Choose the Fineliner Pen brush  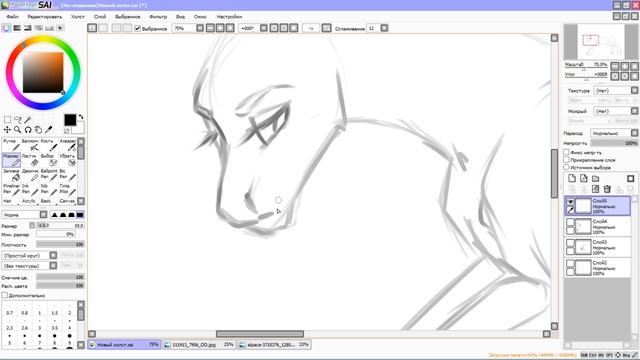pyautogui.click(x=11, y=190)
